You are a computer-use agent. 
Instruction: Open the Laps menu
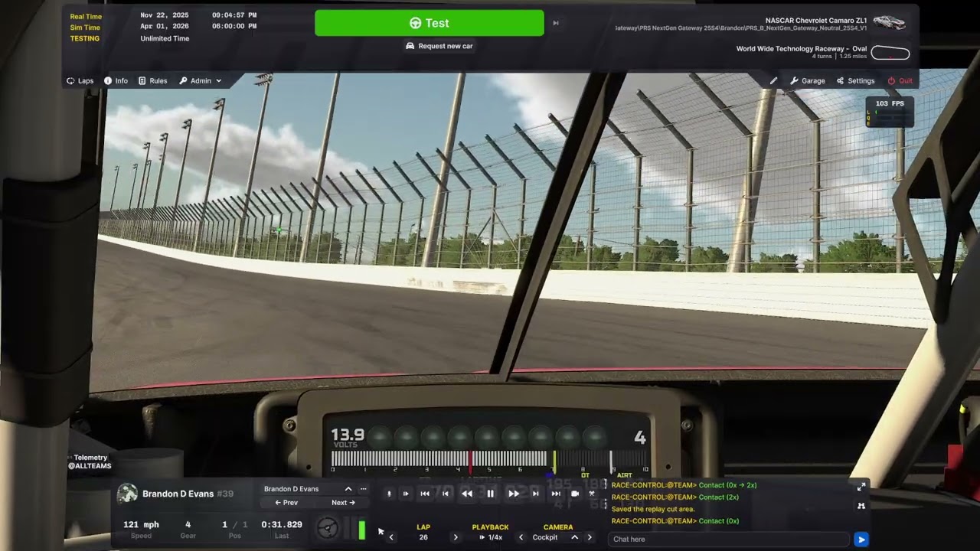pos(80,80)
